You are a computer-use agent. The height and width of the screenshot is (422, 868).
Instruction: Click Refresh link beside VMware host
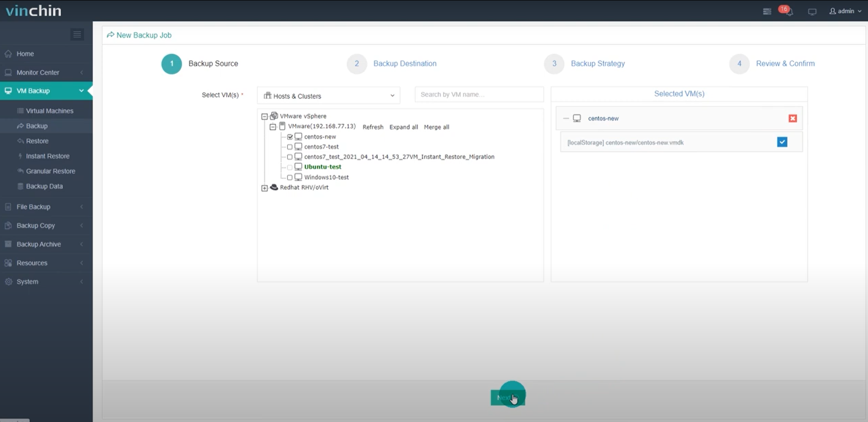tap(373, 127)
